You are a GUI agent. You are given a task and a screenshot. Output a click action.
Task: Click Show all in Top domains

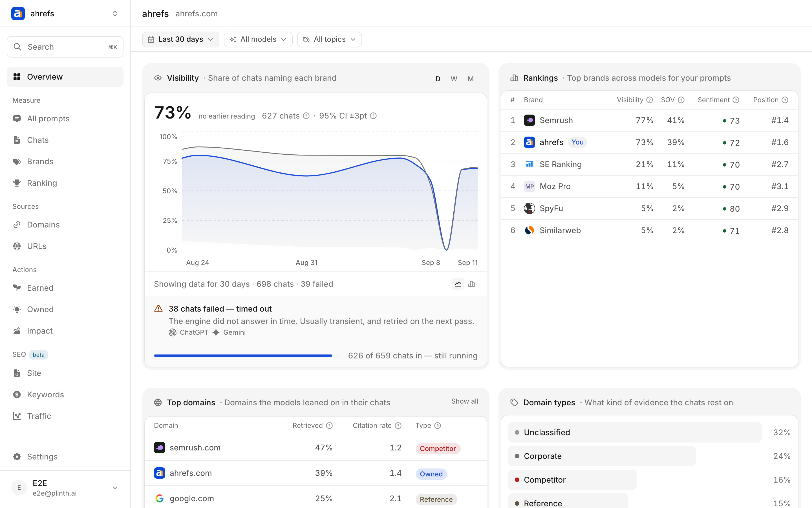point(464,401)
